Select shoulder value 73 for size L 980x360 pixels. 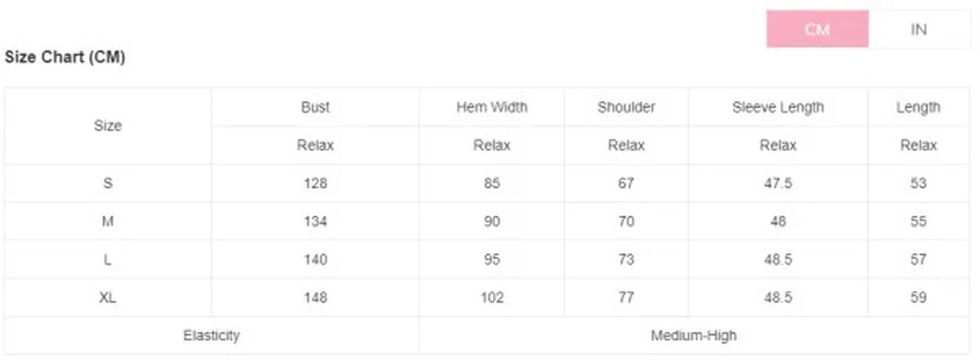[626, 260]
